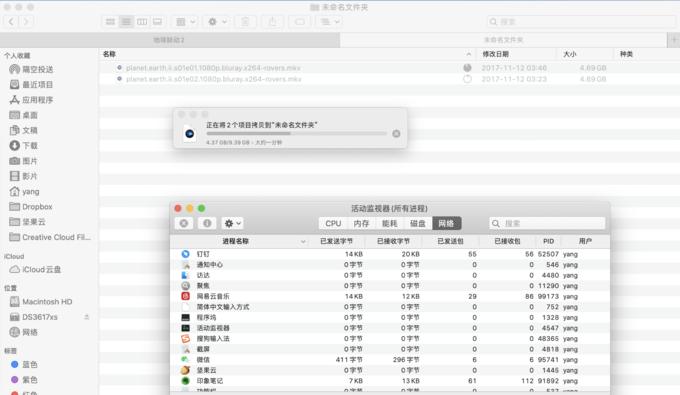Select the planet.earth.ii.s01e02 file
The height and width of the screenshot is (395, 680).
389,79
